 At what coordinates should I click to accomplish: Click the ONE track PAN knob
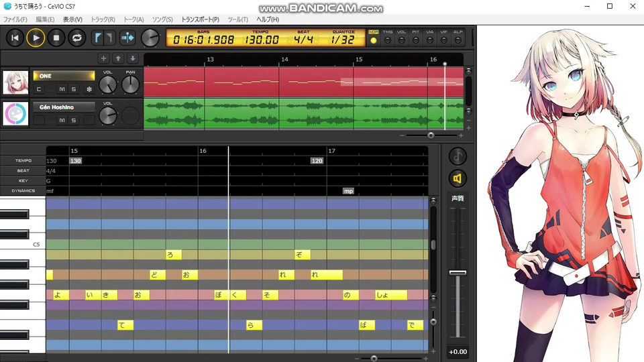(131, 84)
